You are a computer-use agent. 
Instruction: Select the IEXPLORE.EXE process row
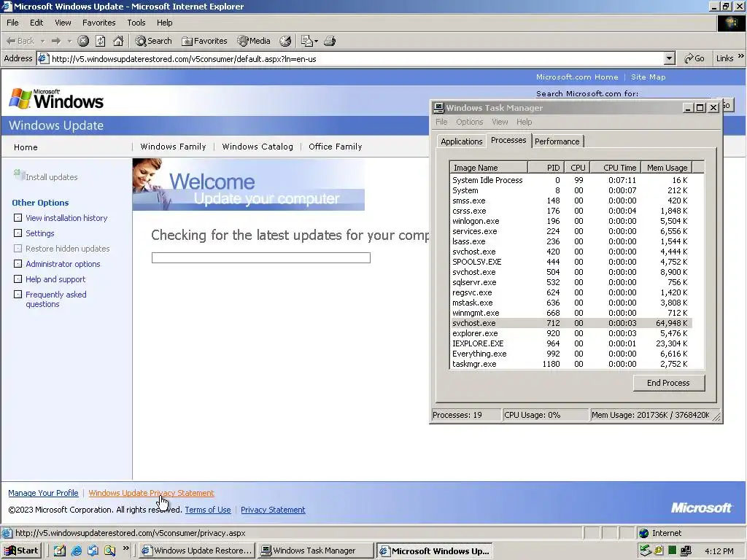click(x=570, y=343)
